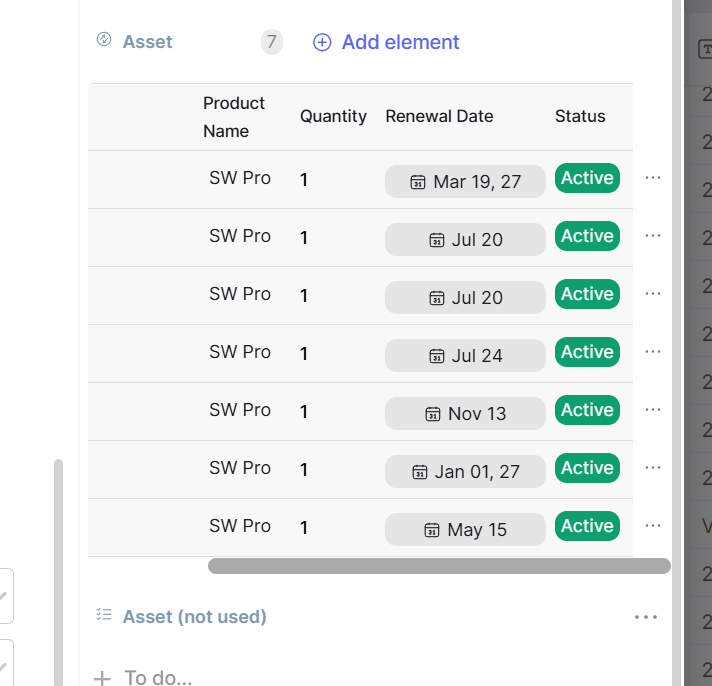Open row options for Mar 19, 27 asset
This screenshot has width=712, height=686.
pos(653,177)
